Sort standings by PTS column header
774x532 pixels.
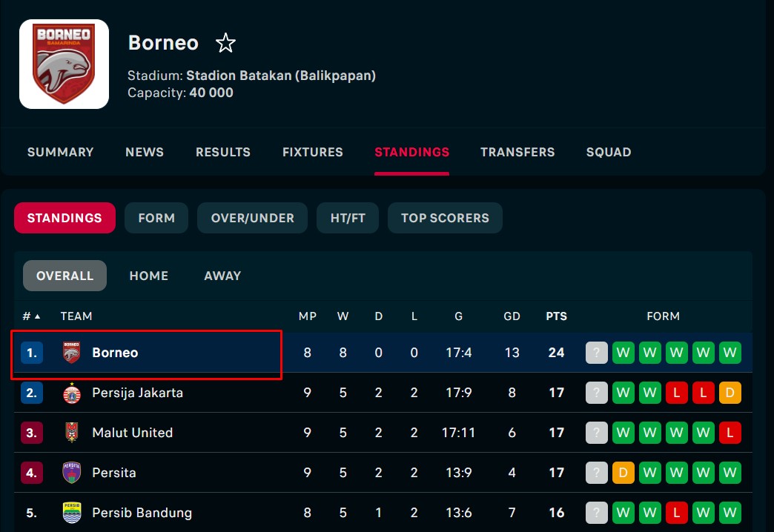click(556, 316)
